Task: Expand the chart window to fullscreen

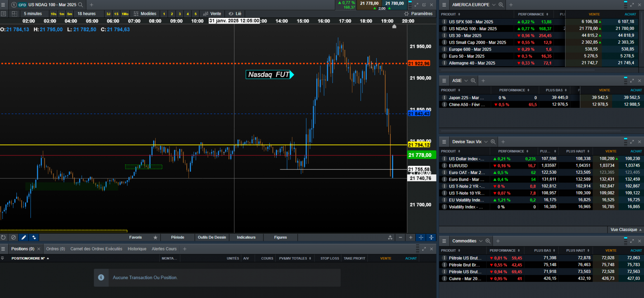Action: 416,5
